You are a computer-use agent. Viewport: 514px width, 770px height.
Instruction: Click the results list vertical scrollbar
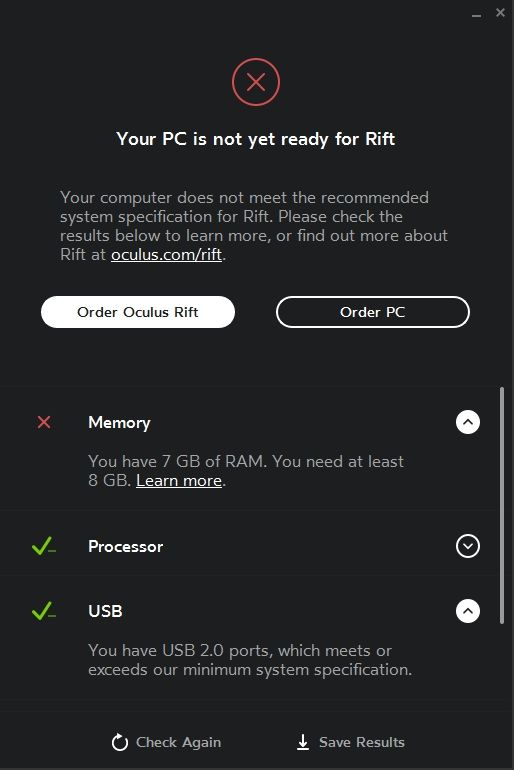(x=502, y=505)
